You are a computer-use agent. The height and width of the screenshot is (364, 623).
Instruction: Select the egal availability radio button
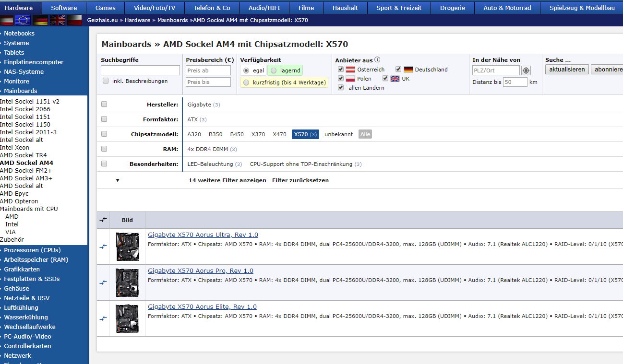(x=246, y=70)
